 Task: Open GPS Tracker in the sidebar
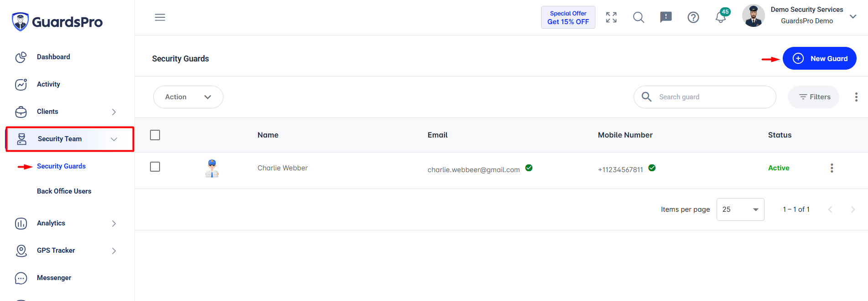(56, 250)
